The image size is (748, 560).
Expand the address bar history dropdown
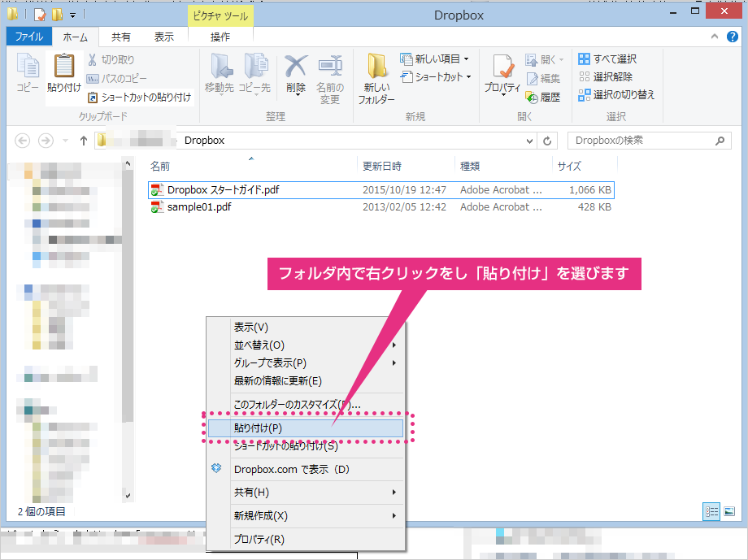pyautogui.click(x=529, y=141)
